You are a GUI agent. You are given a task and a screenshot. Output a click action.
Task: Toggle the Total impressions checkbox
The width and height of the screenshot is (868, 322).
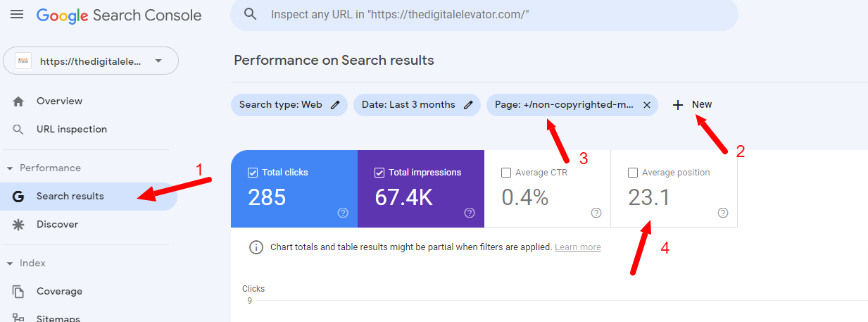point(379,173)
